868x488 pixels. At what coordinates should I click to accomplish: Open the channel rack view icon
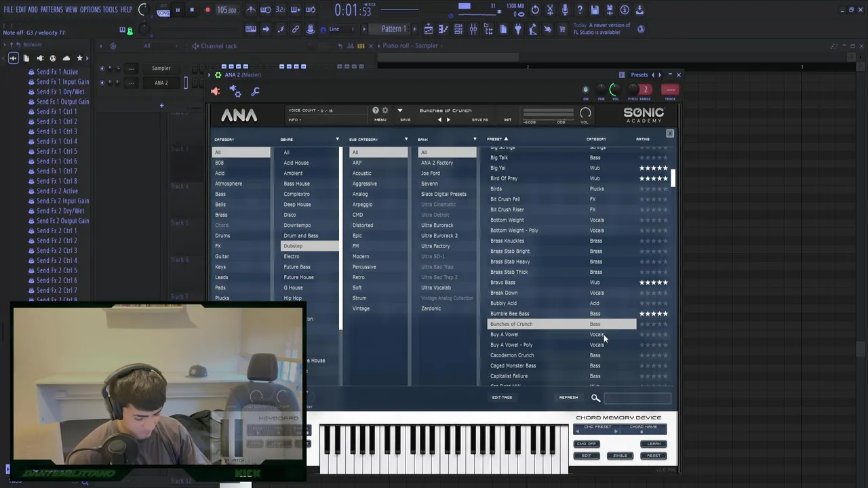(x=458, y=29)
